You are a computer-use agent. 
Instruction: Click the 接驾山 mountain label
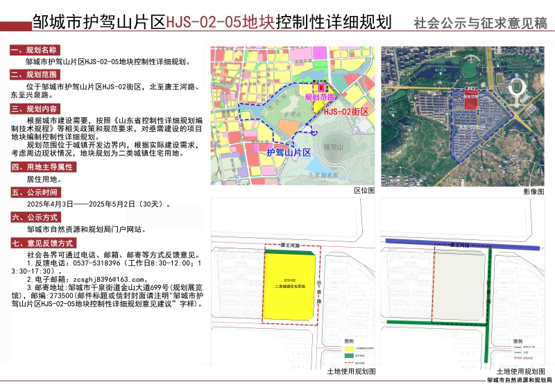pyautogui.click(x=334, y=146)
